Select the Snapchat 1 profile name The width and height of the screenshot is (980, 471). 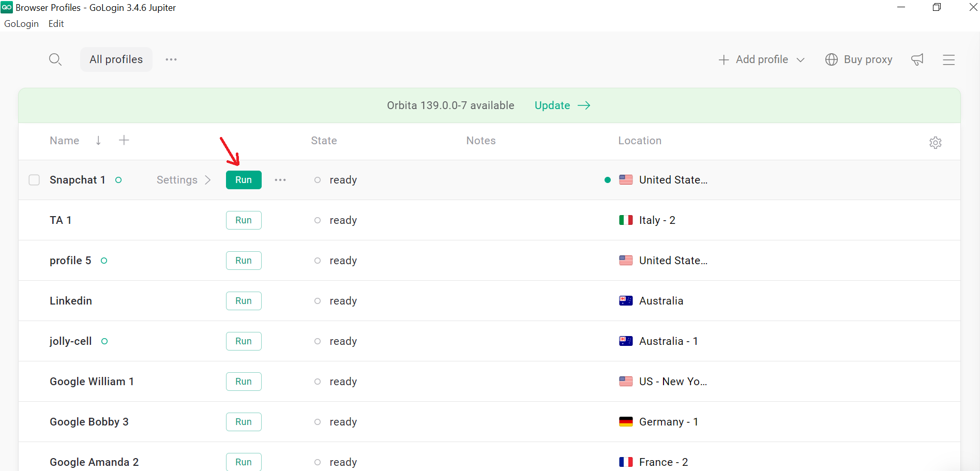point(78,180)
